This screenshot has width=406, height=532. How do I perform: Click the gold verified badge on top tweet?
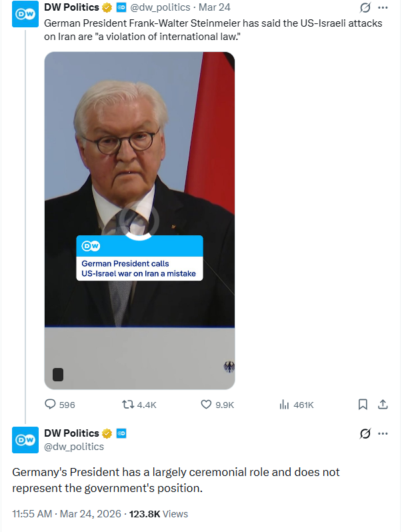(107, 8)
